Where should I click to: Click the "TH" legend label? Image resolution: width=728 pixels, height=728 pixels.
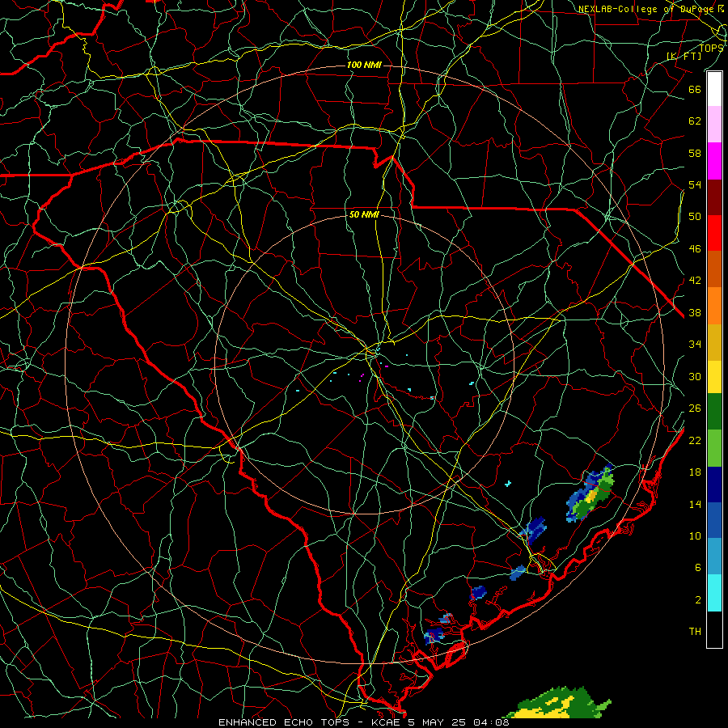coord(695,632)
